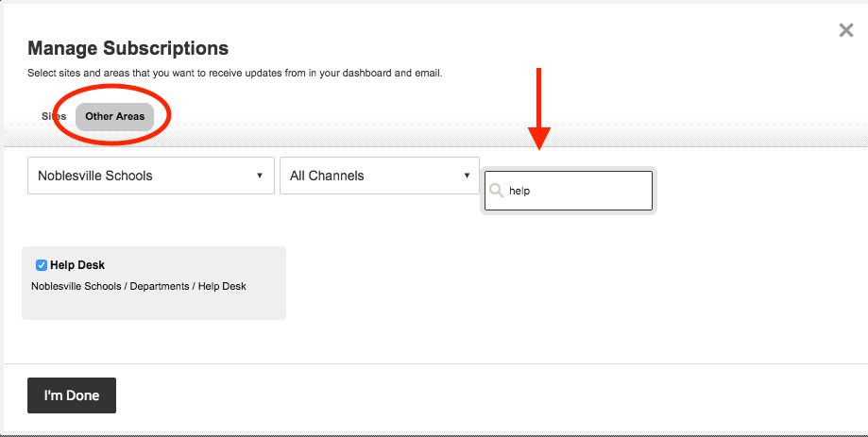
Task: Select the Other Areas tab
Action: tap(115, 116)
